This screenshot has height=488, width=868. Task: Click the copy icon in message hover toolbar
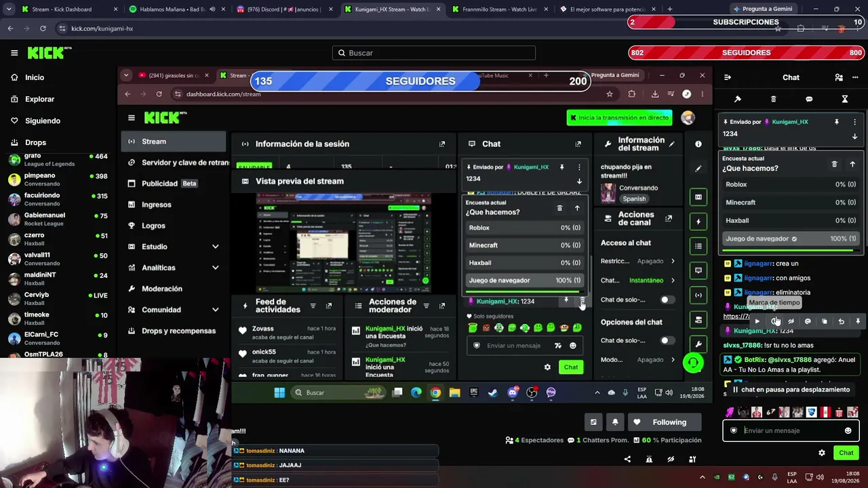point(825,321)
